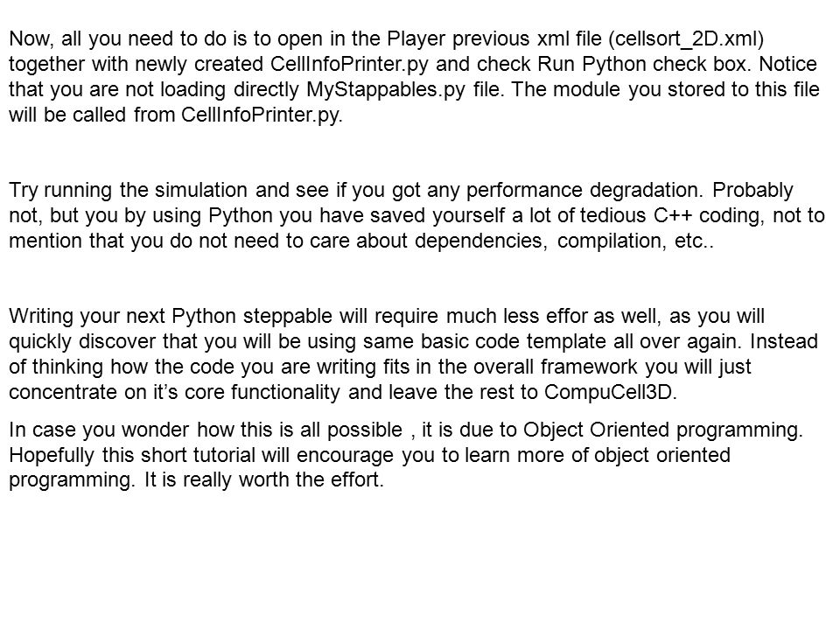This screenshot has height=630, width=840.
Task: Click the words 'Try running the simulation'
Action: (128, 190)
